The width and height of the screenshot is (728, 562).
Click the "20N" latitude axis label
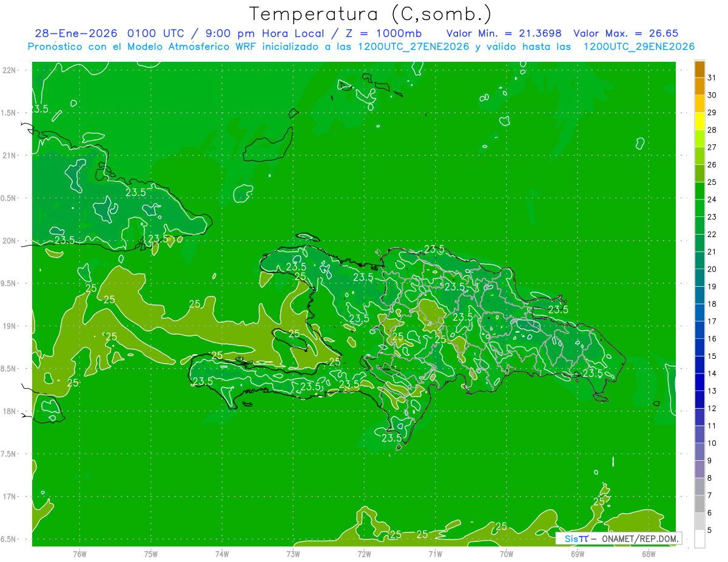(10, 241)
